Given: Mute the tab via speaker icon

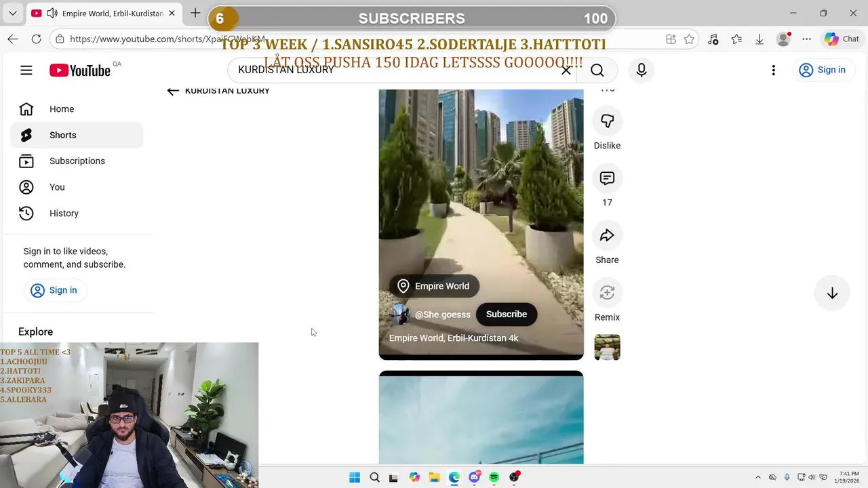Looking at the screenshot, I should (x=52, y=13).
